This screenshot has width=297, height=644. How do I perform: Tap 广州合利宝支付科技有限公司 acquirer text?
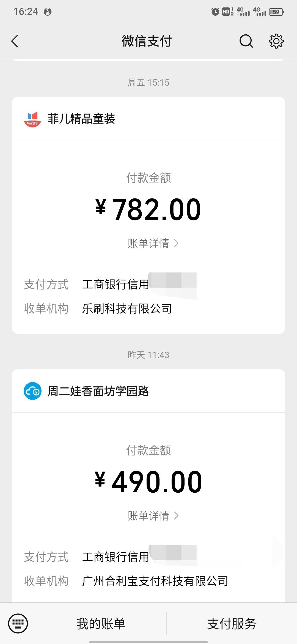click(155, 581)
